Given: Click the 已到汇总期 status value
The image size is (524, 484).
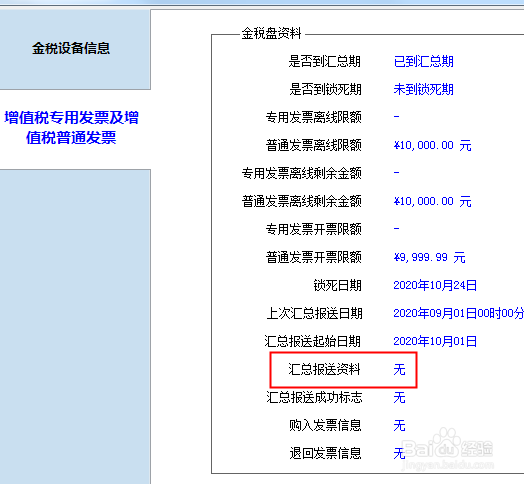Looking at the screenshot, I should [x=423, y=62].
